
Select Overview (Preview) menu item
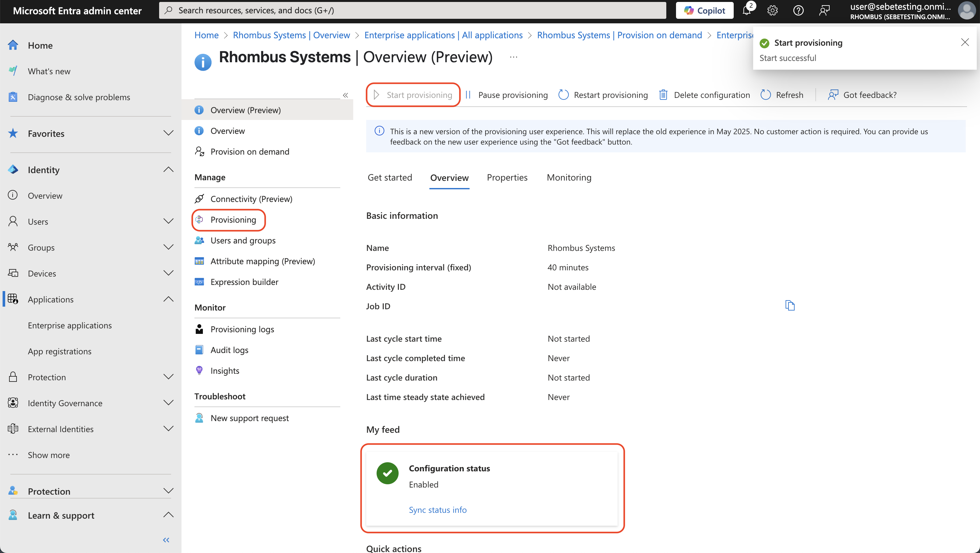tap(267, 110)
